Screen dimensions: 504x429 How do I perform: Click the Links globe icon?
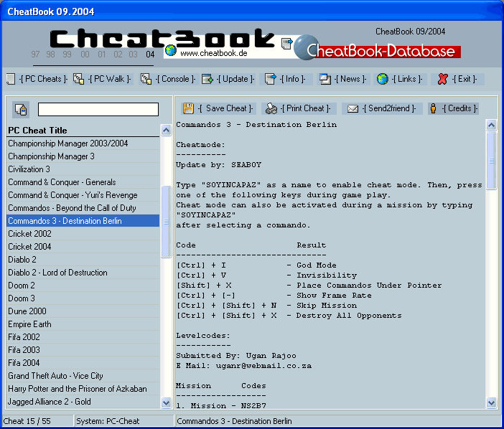click(382, 79)
